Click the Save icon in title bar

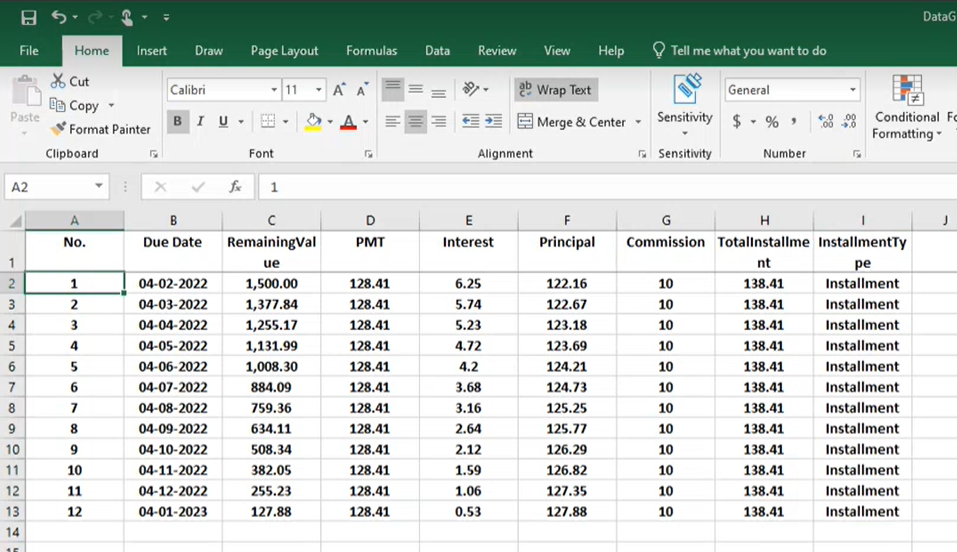tap(28, 17)
